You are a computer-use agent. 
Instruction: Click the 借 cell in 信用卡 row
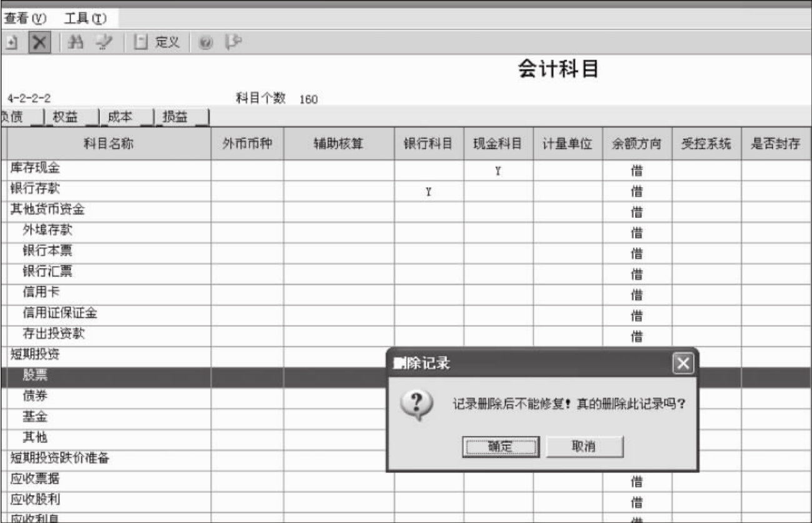click(x=637, y=295)
